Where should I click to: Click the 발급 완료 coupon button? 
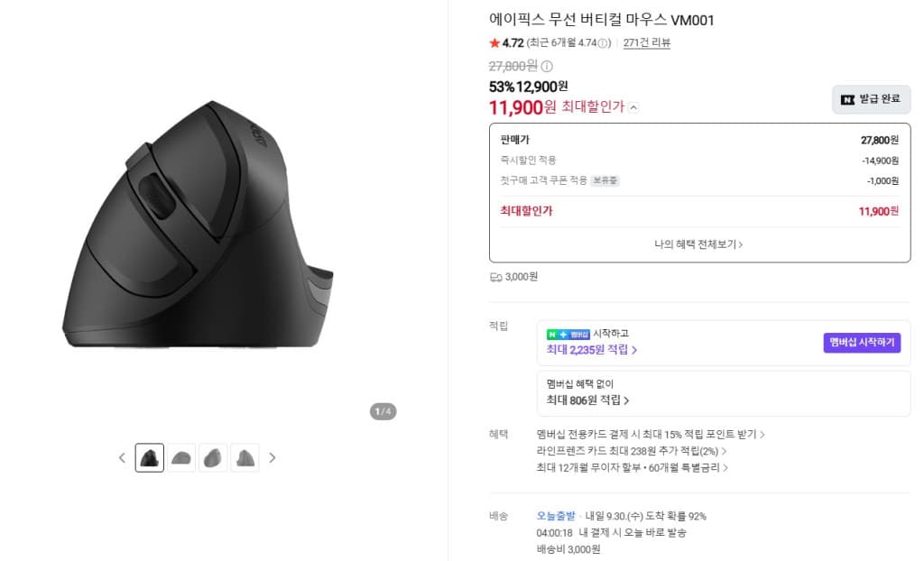tap(871, 99)
